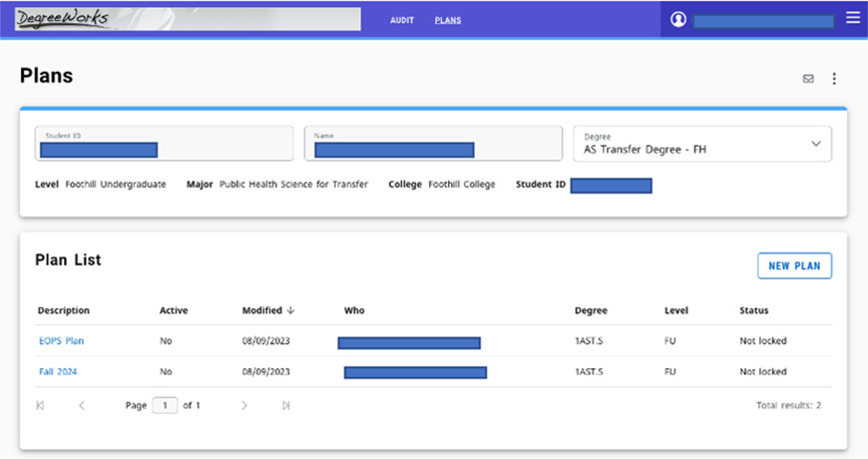
Task: Click the DegreeWorks logo
Action: 62,19
